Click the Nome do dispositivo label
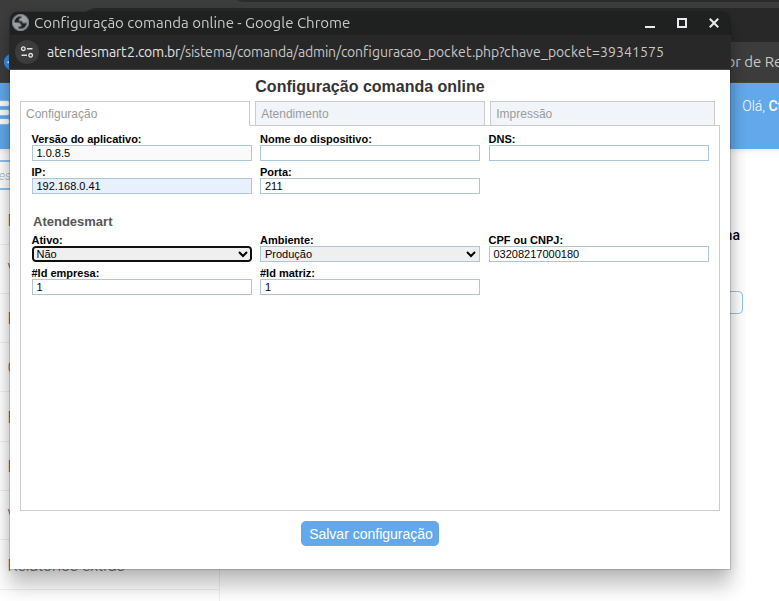This screenshot has width=779, height=601. tap(316, 139)
